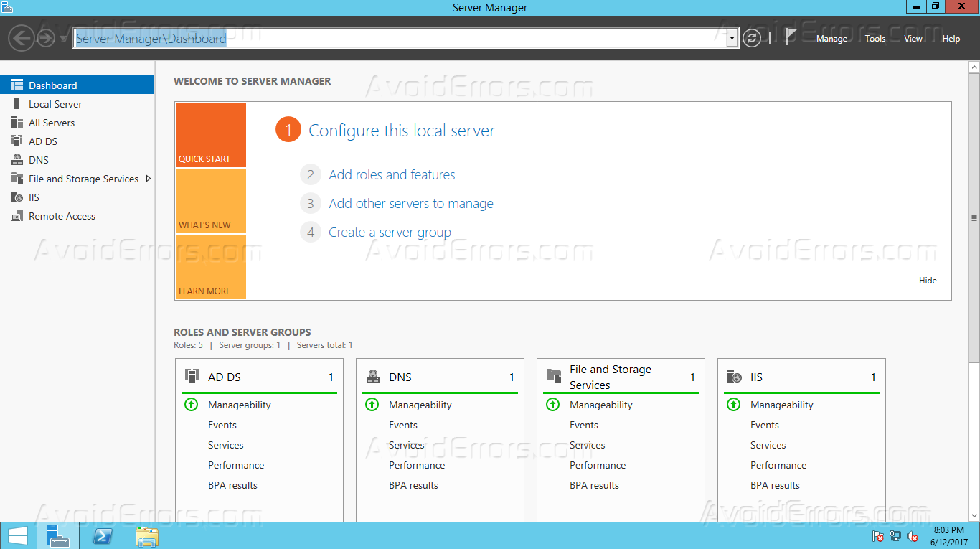
Task: Click the green status icon in File and Storage tile
Action: coord(552,405)
